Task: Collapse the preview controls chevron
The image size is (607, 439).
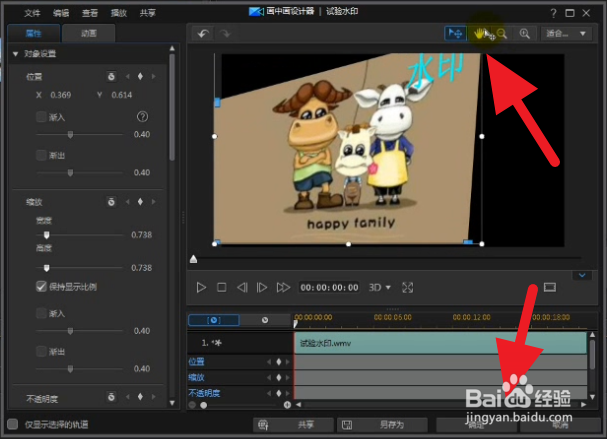Action: (582, 275)
